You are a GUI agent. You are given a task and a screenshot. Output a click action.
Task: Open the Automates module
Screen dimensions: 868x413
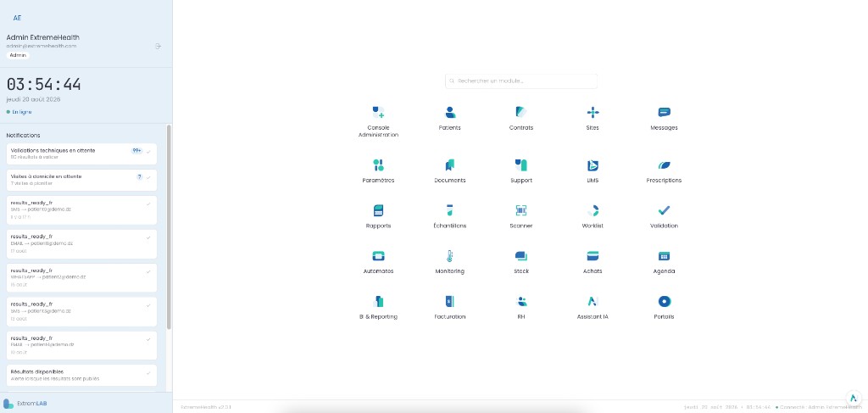pyautogui.click(x=378, y=261)
